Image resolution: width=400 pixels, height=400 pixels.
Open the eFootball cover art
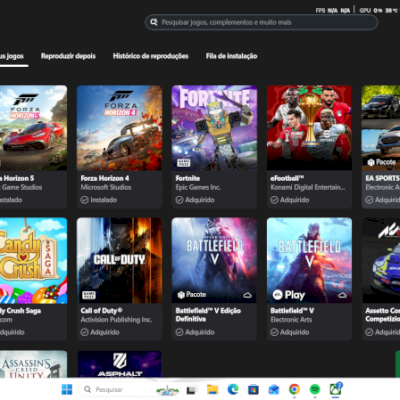(x=309, y=128)
